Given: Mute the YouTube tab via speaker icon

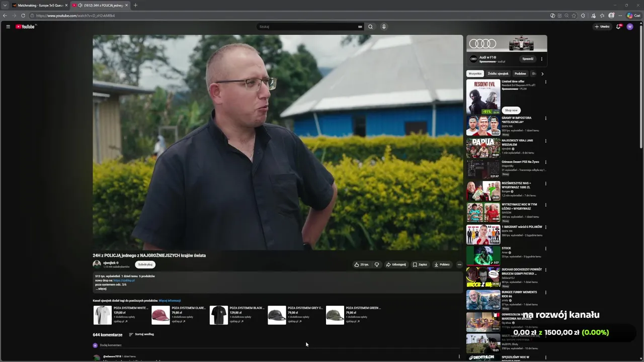Looking at the screenshot, I should pyautogui.click(x=80, y=5).
